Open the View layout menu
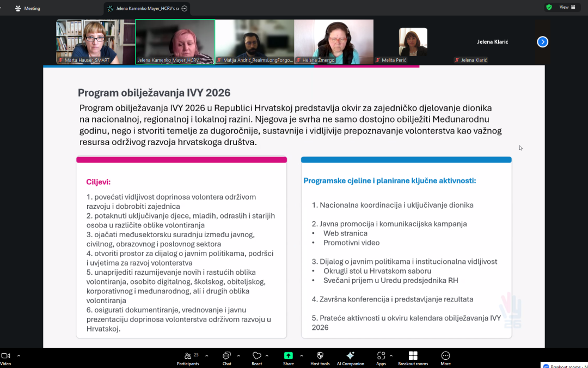 click(567, 7)
